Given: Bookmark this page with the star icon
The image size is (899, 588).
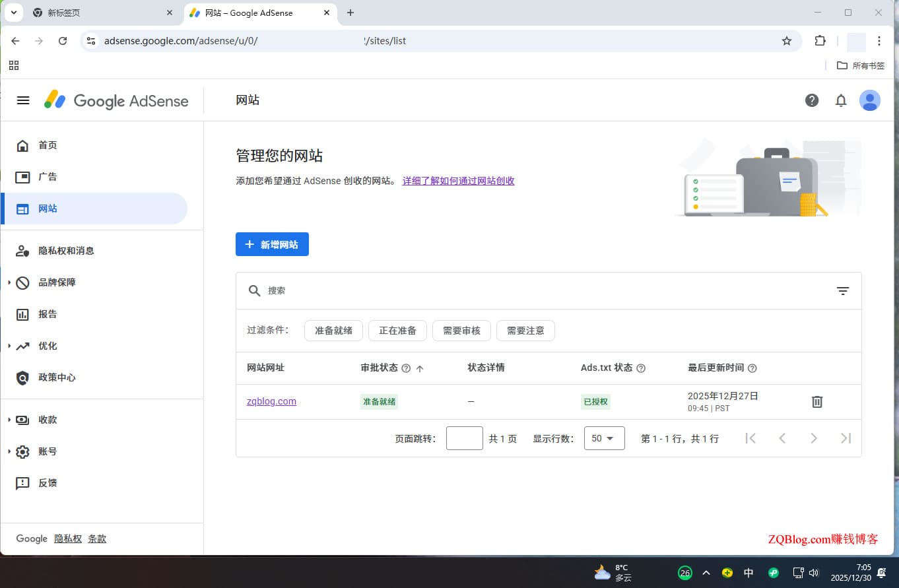Looking at the screenshot, I should pyautogui.click(x=787, y=41).
